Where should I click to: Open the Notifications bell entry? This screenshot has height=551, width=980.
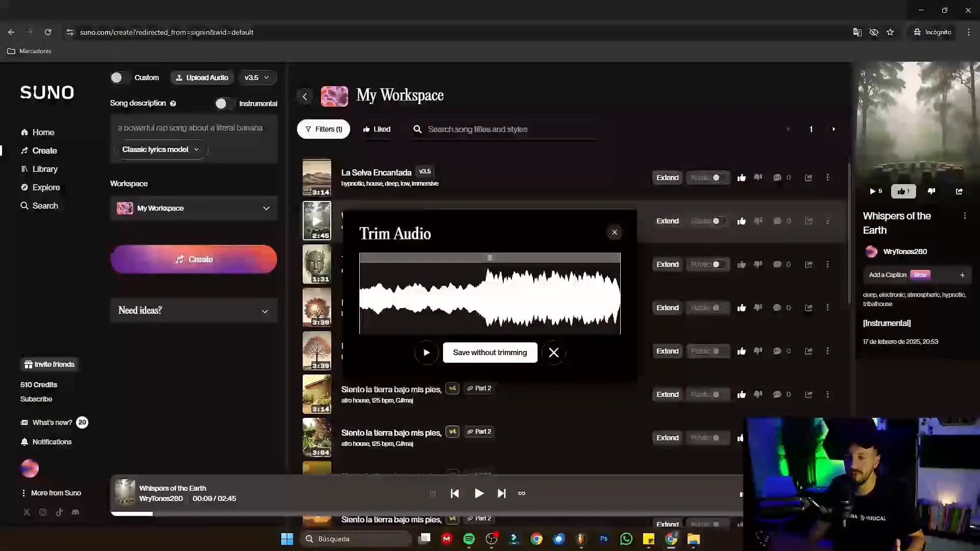46,442
